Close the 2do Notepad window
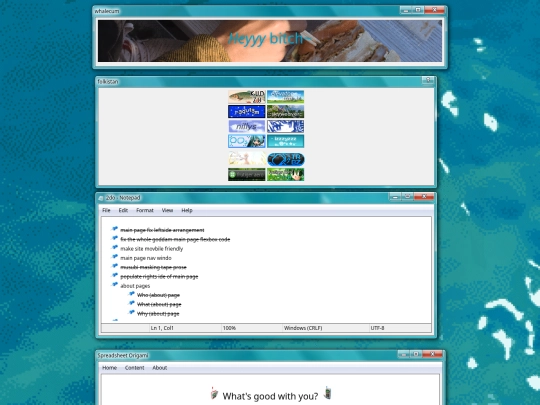This screenshot has height=405, width=540. tap(424, 197)
